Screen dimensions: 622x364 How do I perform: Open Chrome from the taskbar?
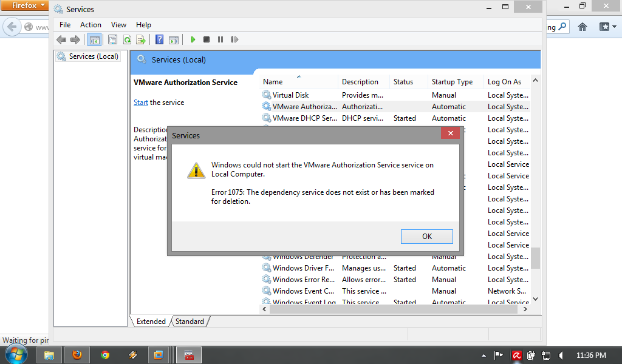point(105,355)
